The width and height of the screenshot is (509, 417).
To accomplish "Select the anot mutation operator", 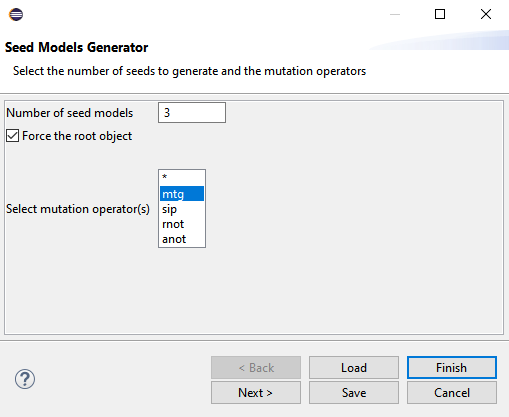I will click(x=182, y=239).
